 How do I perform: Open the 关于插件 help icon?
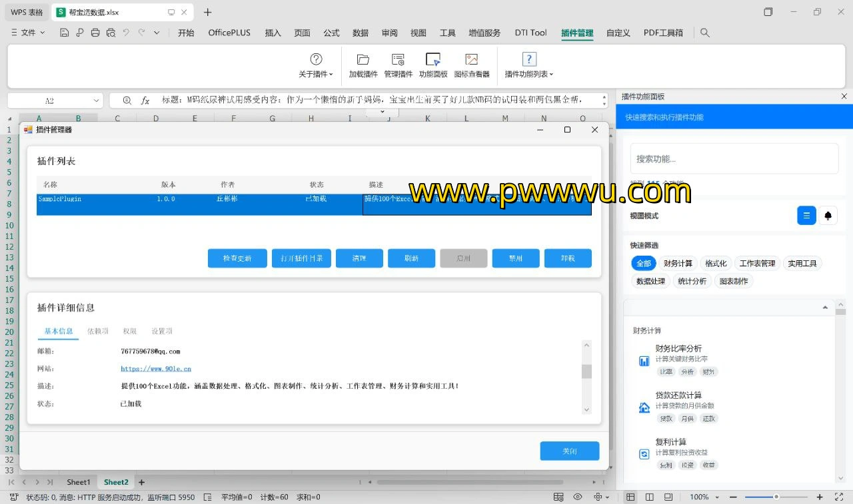pyautogui.click(x=317, y=59)
